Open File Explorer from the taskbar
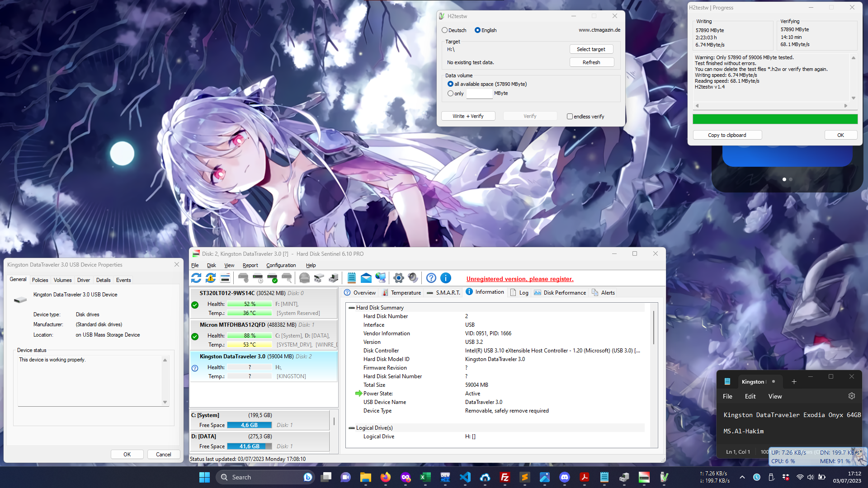This screenshot has height=488, width=868. click(366, 477)
